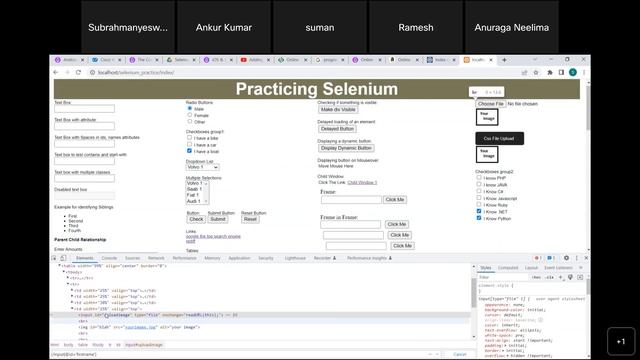Select the Male radio button
Image resolution: width=640 pixels, height=360 pixels.
pos(190,109)
